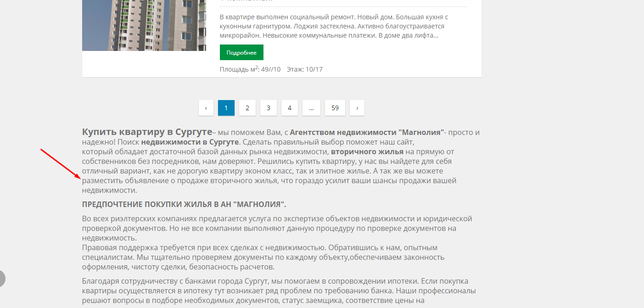Viewport: 644px width, 308px height.
Task: Click the pagination ellipsis … button
Action: [x=311, y=108]
